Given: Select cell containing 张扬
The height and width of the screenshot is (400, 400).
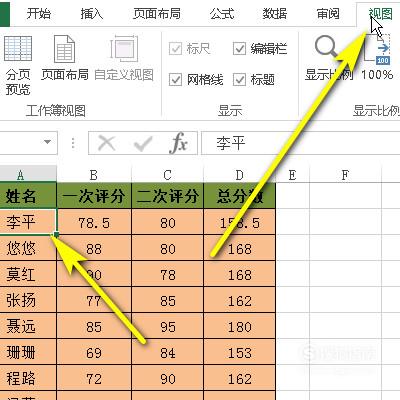Looking at the screenshot, I should click(x=28, y=300).
